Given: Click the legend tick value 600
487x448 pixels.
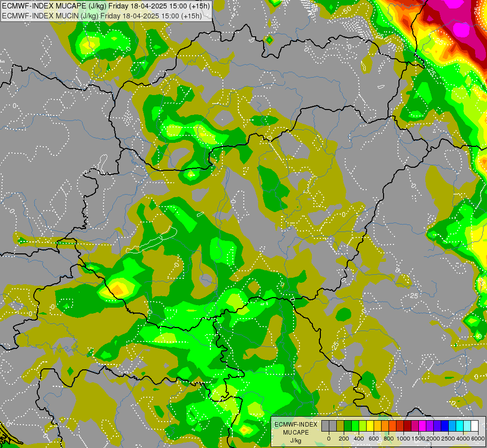Looking at the screenshot, I should (x=374, y=439).
